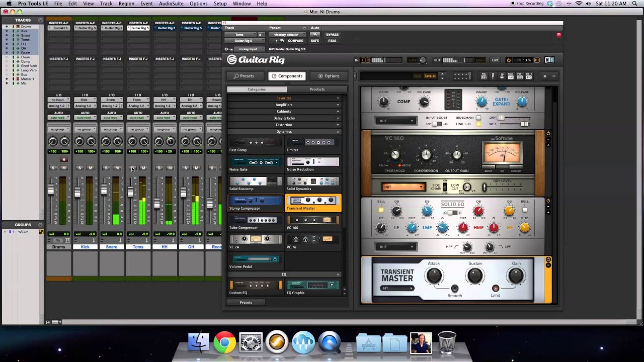Click the Save as button

coord(430,76)
